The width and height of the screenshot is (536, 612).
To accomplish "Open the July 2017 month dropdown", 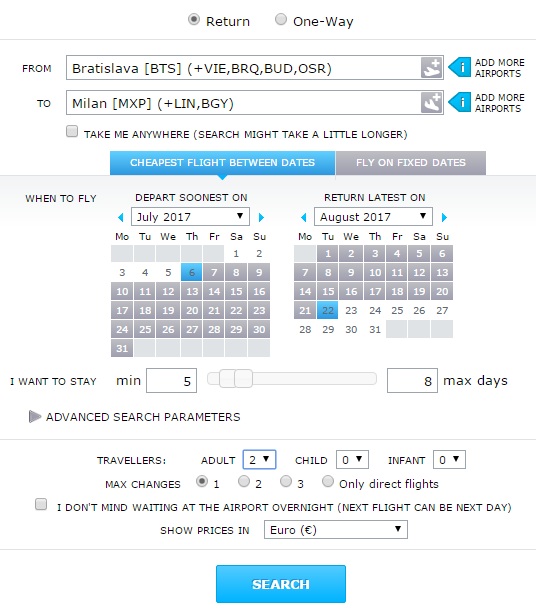I will coord(191,217).
